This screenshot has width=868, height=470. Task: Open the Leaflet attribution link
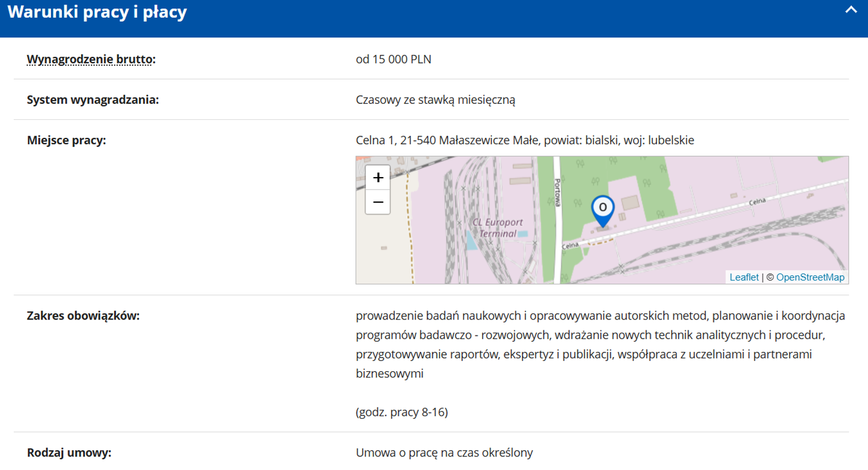(744, 277)
